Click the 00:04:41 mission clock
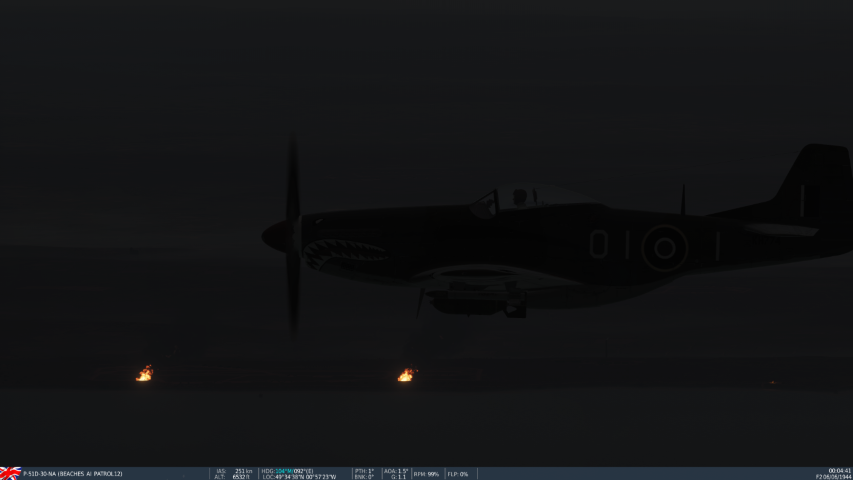The height and width of the screenshot is (480, 853). point(839,470)
